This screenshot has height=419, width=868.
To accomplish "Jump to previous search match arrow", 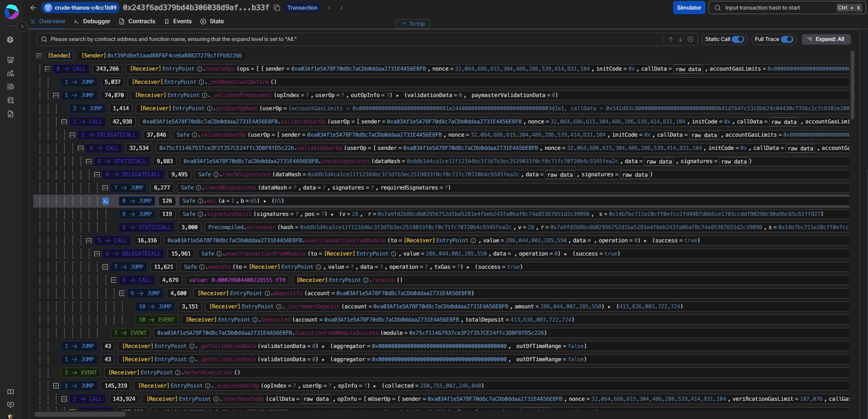I will tap(670, 39).
